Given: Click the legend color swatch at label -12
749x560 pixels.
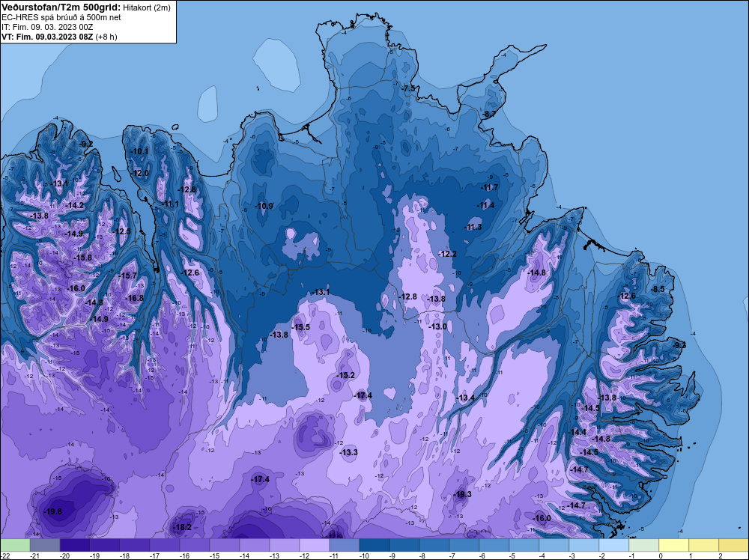Looking at the screenshot, I should coord(315,545).
